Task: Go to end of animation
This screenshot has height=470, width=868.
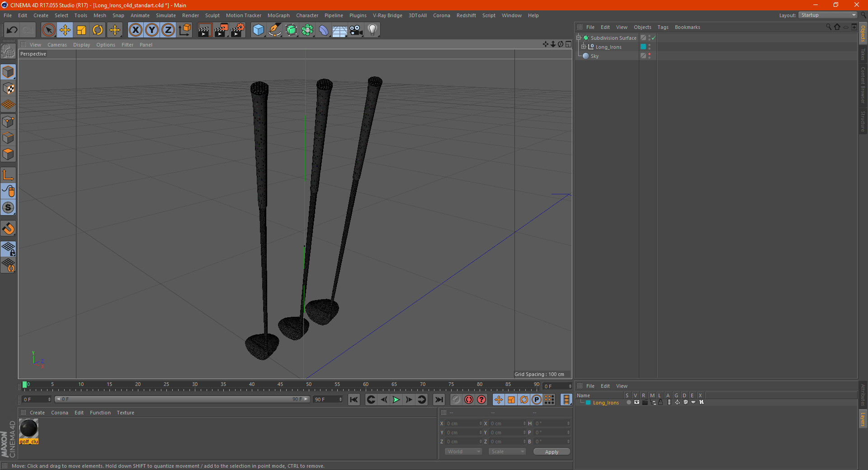Action: [439, 399]
